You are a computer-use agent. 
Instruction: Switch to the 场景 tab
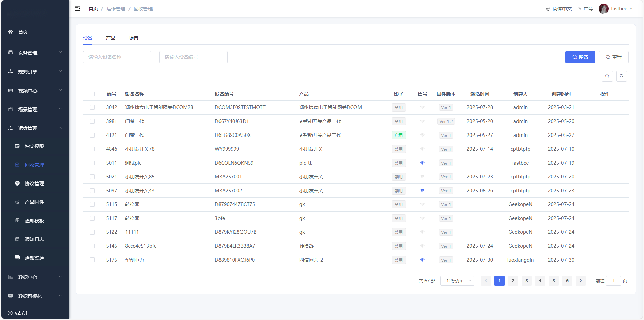click(x=133, y=38)
